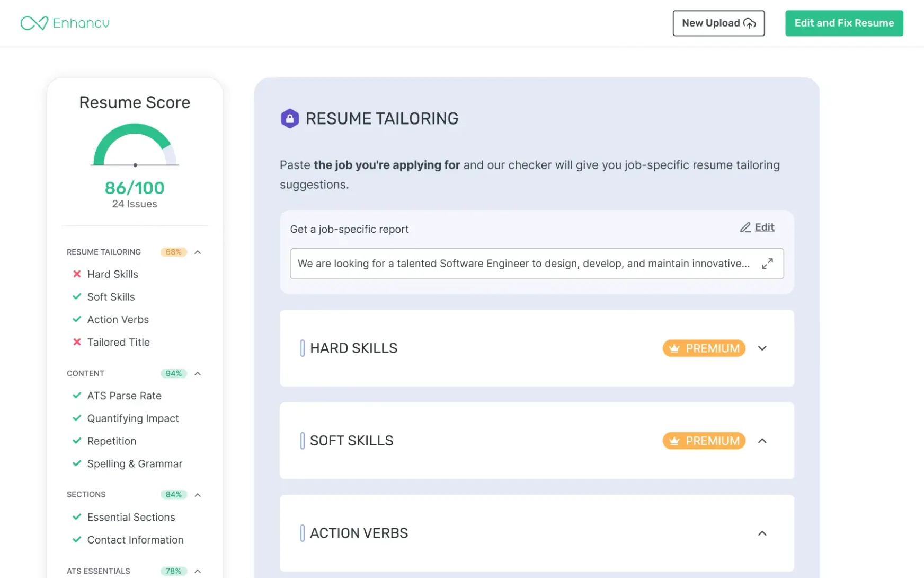
Task: Click the Enhancv infinity logo
Action: (x=34, y=23)
